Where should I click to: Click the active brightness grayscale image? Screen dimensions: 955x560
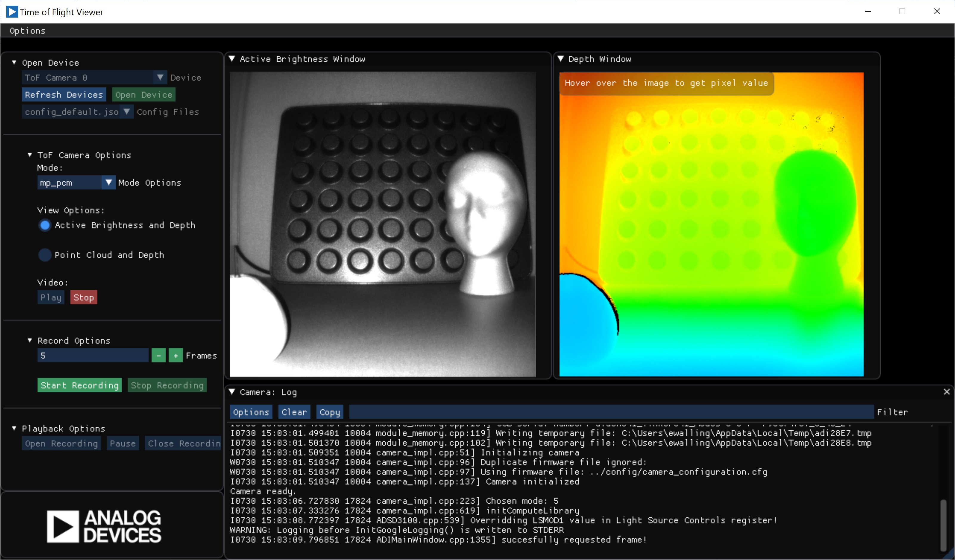pyautogui.click(x=383, y=224)
